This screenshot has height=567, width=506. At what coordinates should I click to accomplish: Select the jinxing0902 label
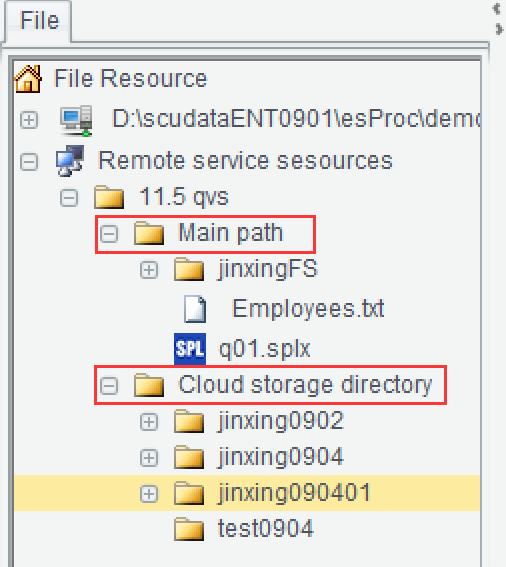281,421
